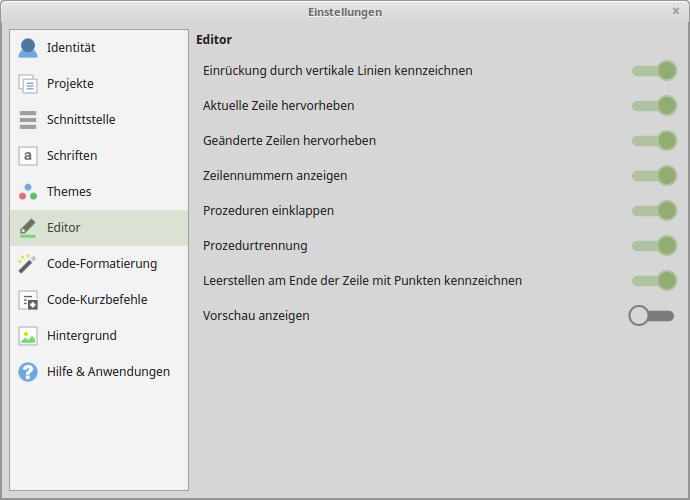Switch off Geänderte Zeilen hervorheben

pos(654,141)
